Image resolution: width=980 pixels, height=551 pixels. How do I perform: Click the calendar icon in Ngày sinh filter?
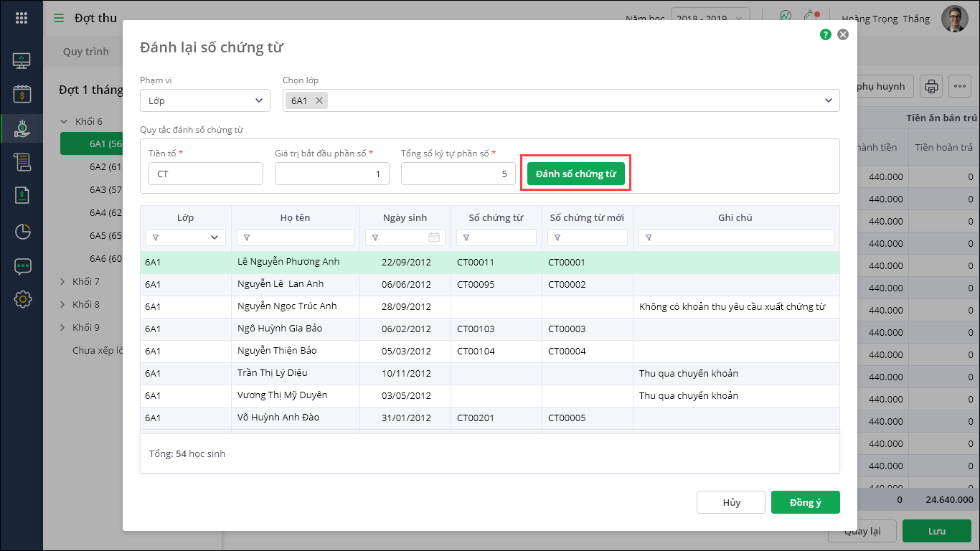point(434,237)
